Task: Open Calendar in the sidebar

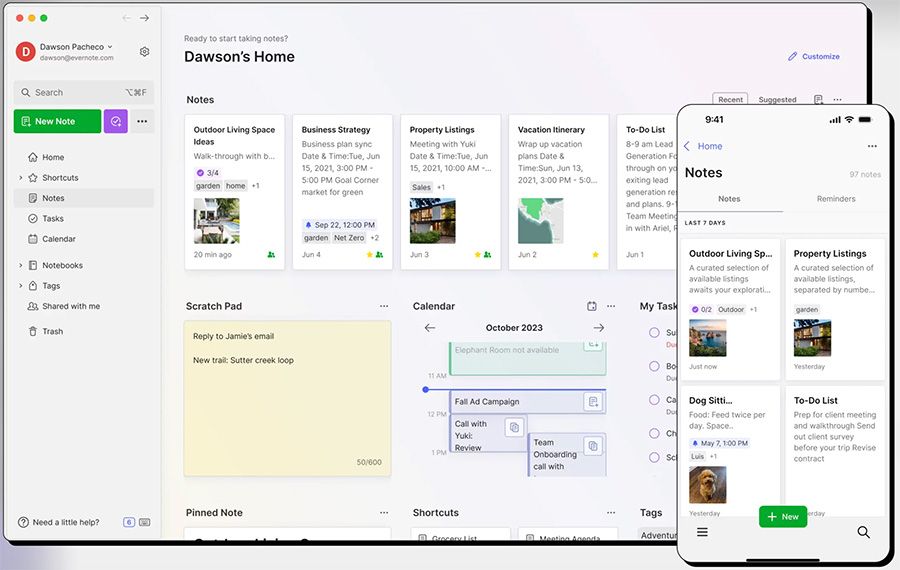Action: click(x=59, y=239)
